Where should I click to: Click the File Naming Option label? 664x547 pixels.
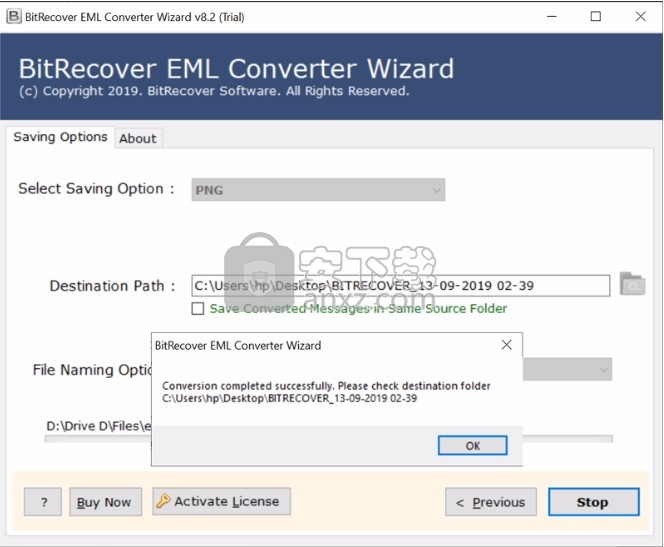click(x=92, y=370)
